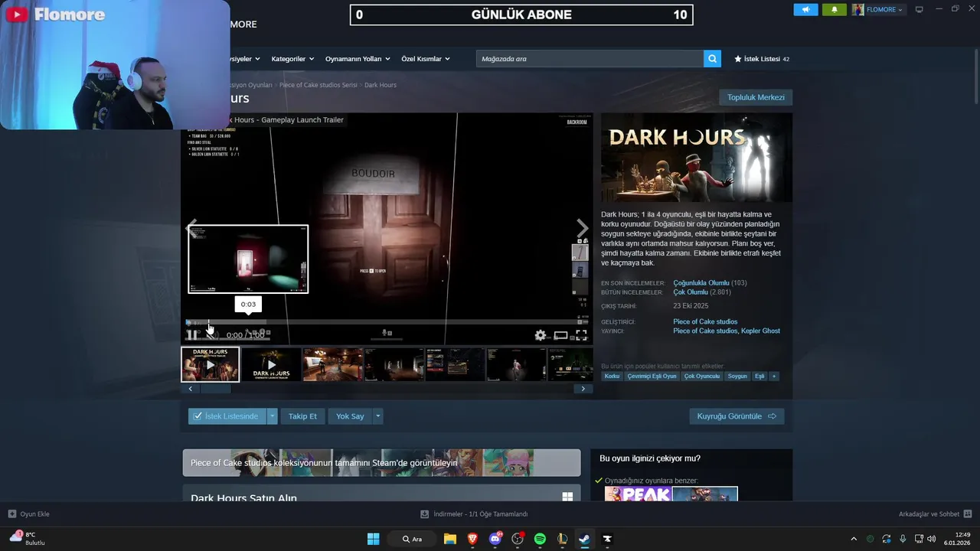Open Steam announcements megaphone icon
The width and height of the screenshot is (980, 551).
(805, 9)
